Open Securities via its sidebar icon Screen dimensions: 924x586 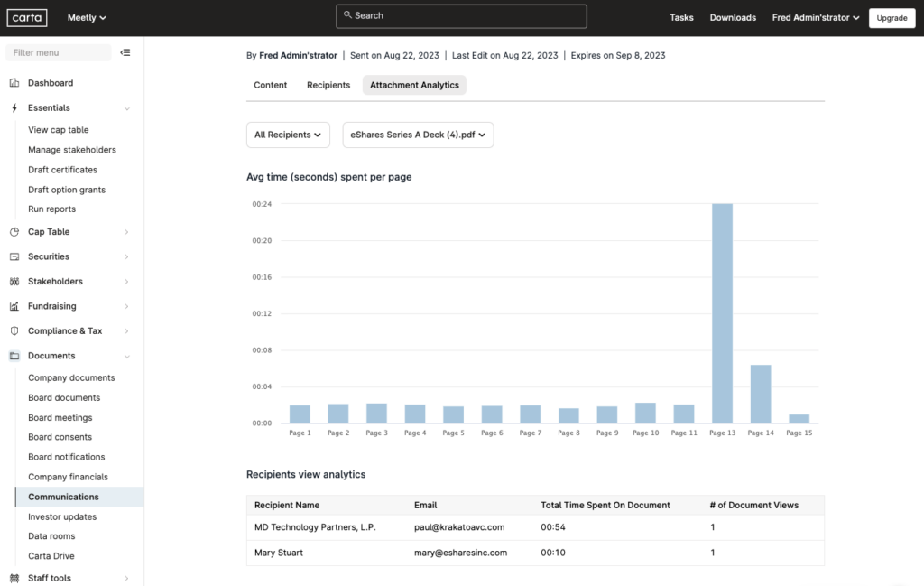[13, 256]
